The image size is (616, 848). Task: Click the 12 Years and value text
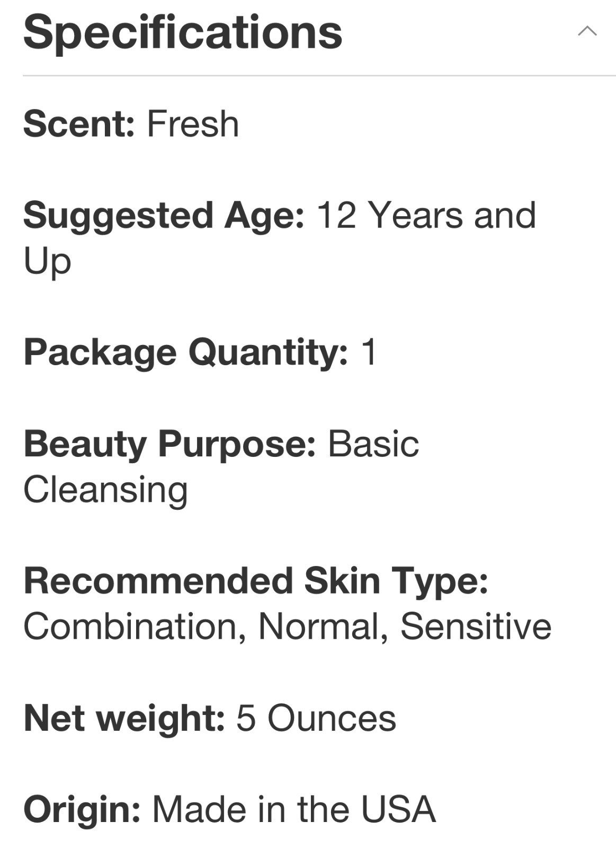coord(426,215)
